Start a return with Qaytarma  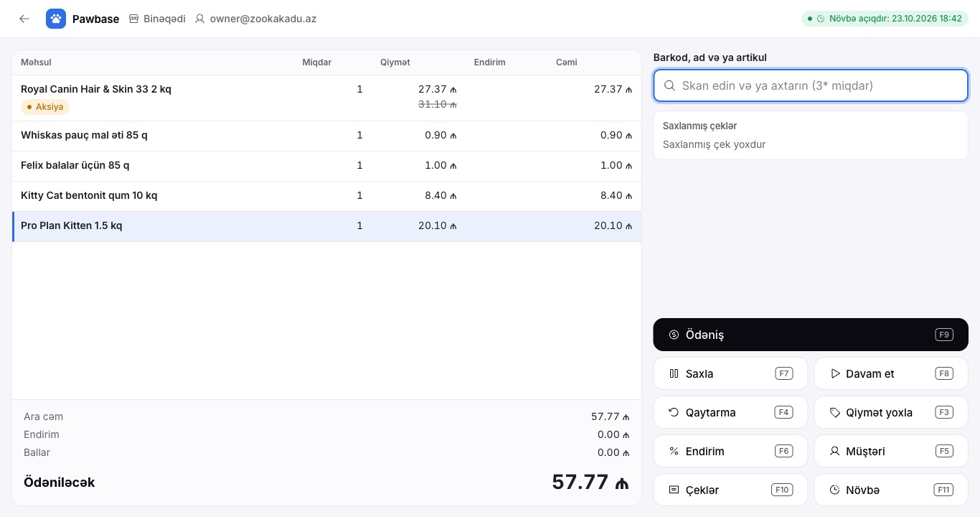[x=730, y=412]
